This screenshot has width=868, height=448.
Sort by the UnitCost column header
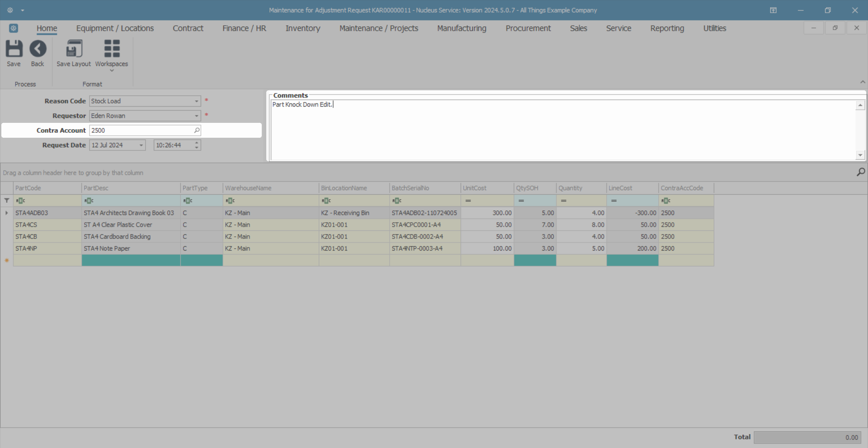point(487,188)
